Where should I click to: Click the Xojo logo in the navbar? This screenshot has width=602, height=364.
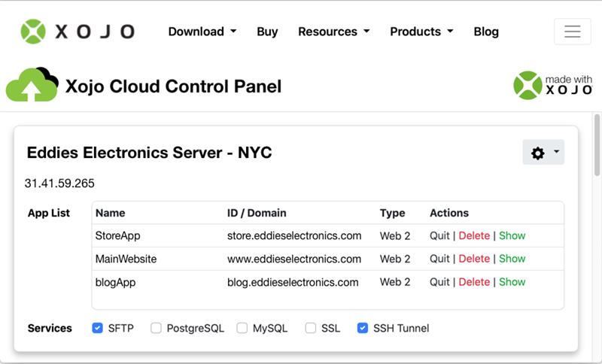coord(78,32)
